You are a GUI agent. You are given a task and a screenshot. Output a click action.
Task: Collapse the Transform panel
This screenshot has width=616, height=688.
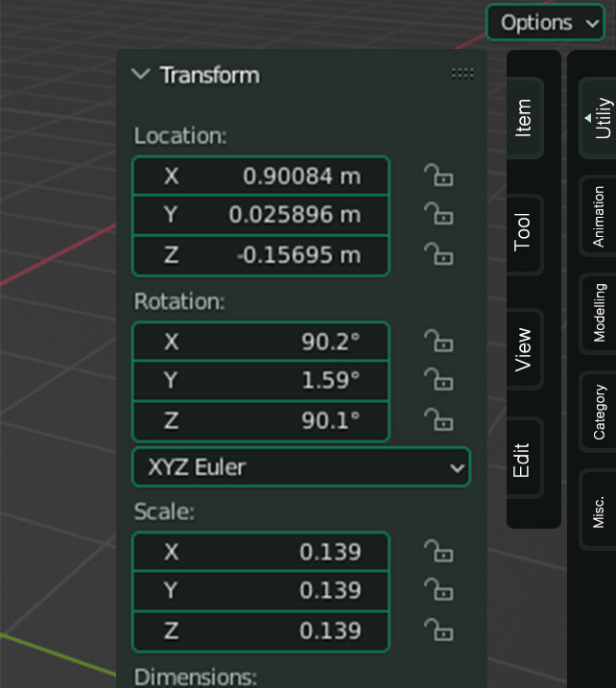tap(141, 75)
